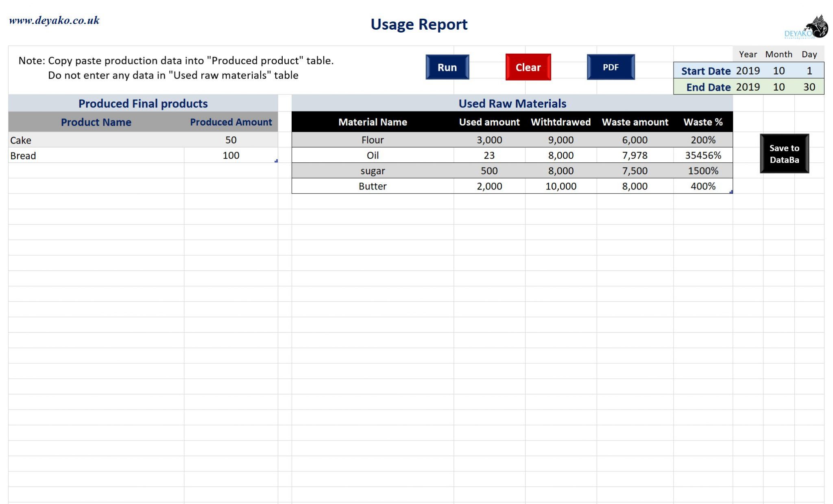
Task: Edit the Bread produced amount of 100
Action: point(231,155)
